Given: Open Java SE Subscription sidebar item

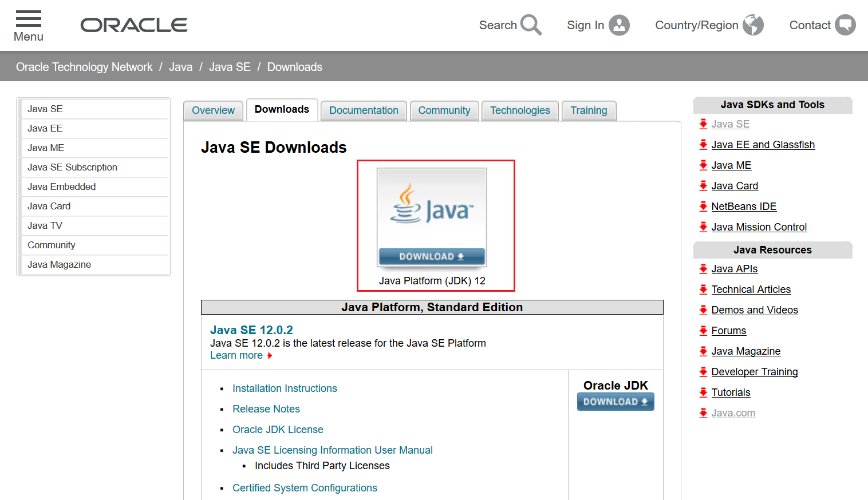Looking at the screenshot, I should coord(93,167).
